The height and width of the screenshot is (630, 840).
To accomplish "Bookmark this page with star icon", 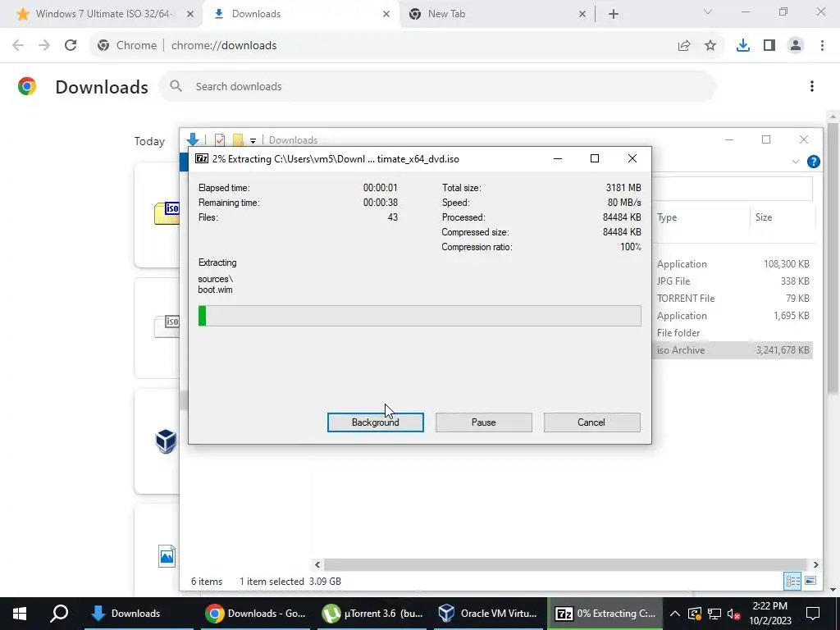I will [x=710, y=46].
